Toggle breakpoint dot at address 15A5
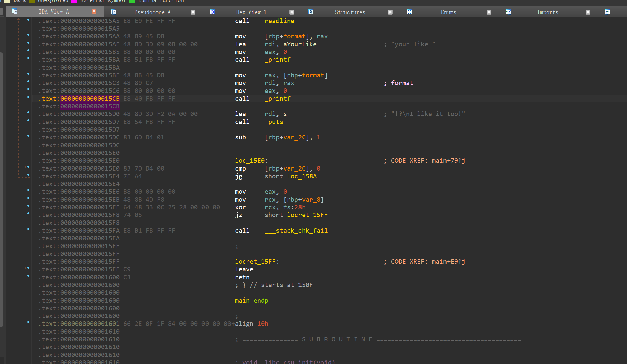The image size is (627, 364). [28, 20]
